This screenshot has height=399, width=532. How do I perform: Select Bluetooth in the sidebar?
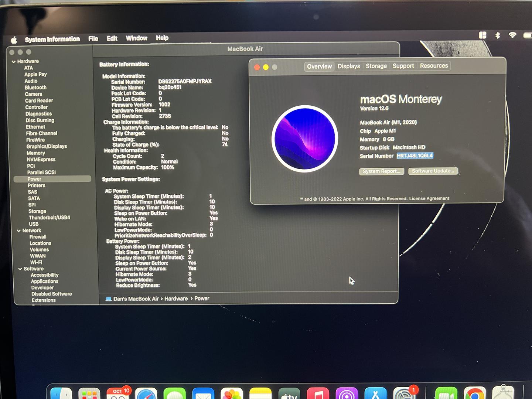[x=35, y=88]
